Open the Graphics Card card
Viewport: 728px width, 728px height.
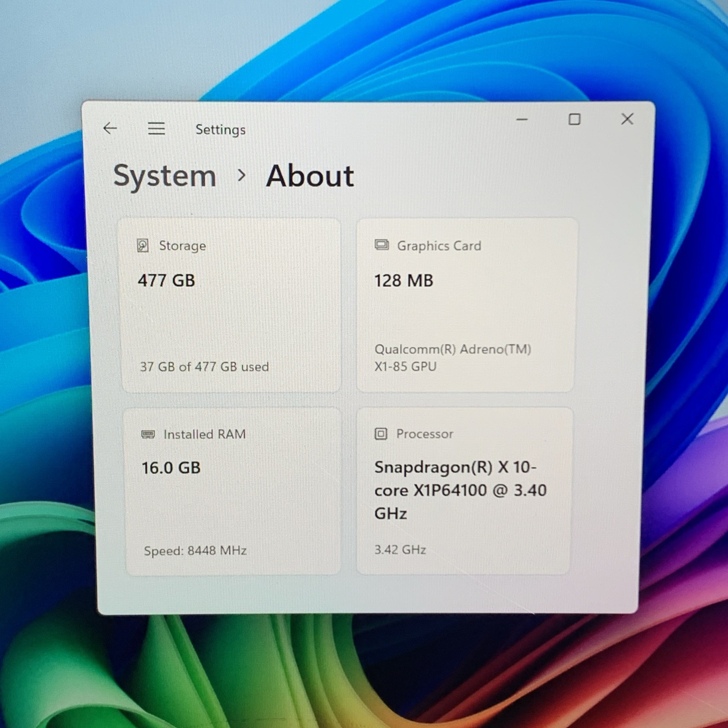point(466,304)
